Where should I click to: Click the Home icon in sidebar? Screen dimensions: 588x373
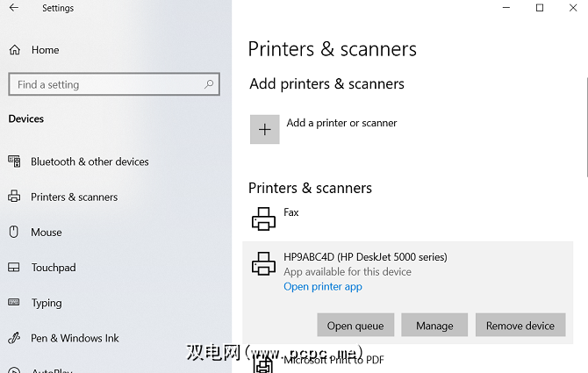[x=15, y=50]
